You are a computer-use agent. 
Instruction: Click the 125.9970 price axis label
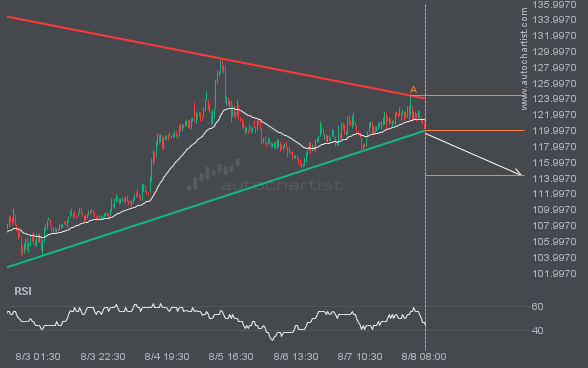(554, 83)
